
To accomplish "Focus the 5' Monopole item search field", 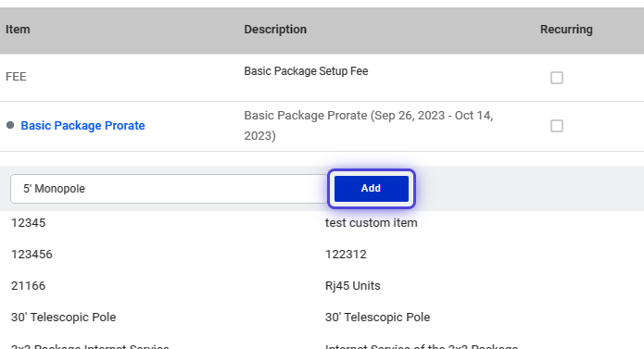I will click(169, 189).
